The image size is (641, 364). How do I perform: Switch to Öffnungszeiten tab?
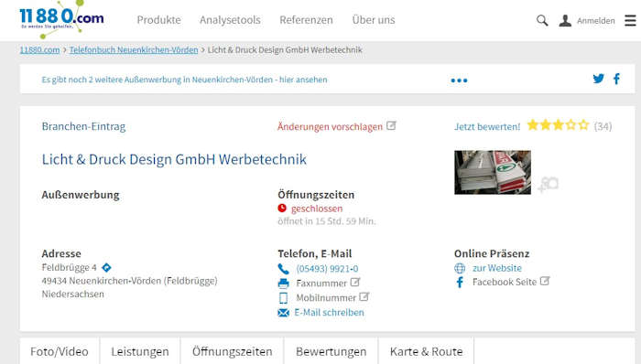tap(233, 351)
